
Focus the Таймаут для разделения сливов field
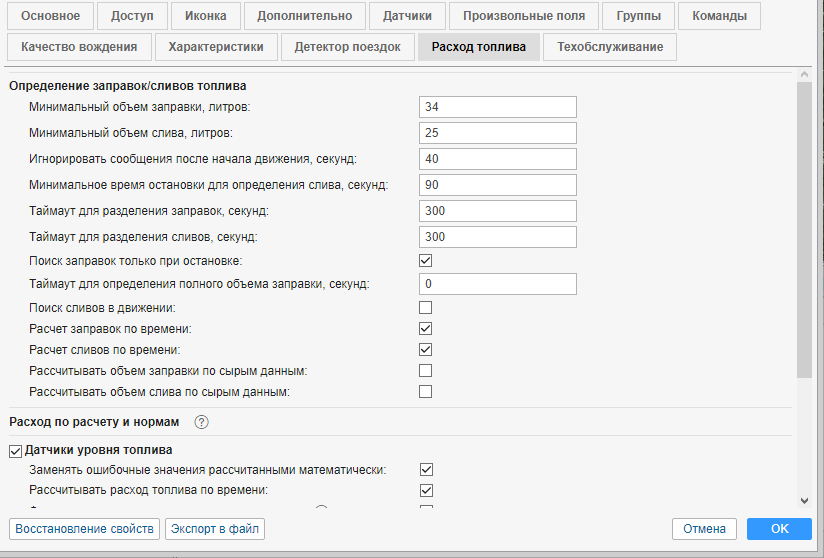pos(497,237)
